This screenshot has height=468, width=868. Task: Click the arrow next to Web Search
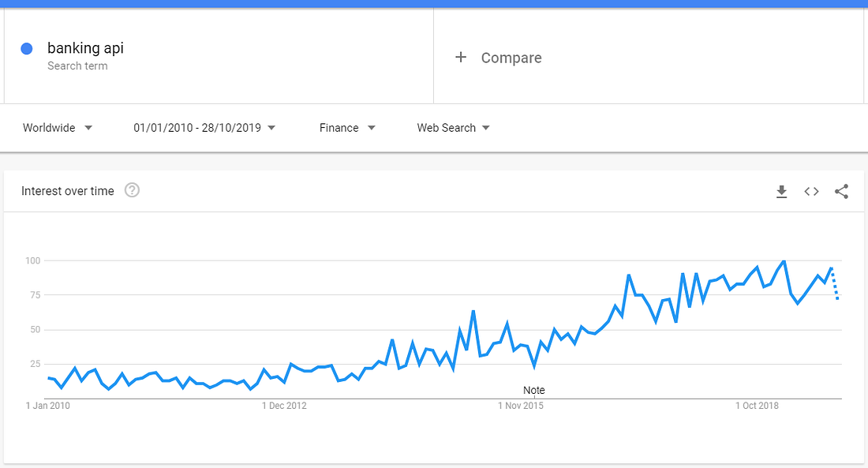[485, 128]
